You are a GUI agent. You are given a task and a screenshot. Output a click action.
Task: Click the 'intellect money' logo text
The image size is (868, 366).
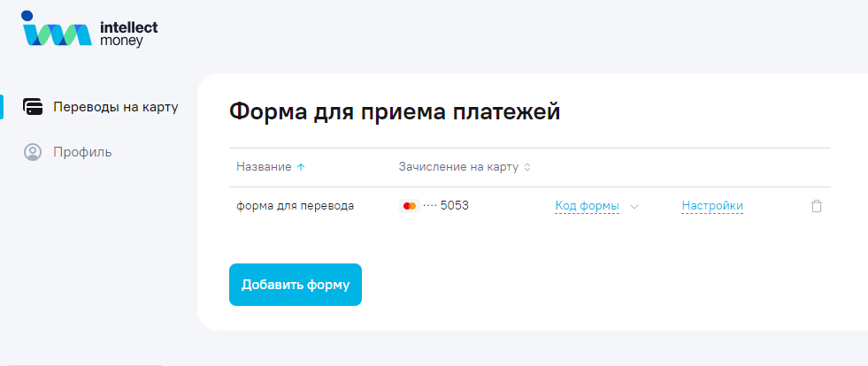128,34
